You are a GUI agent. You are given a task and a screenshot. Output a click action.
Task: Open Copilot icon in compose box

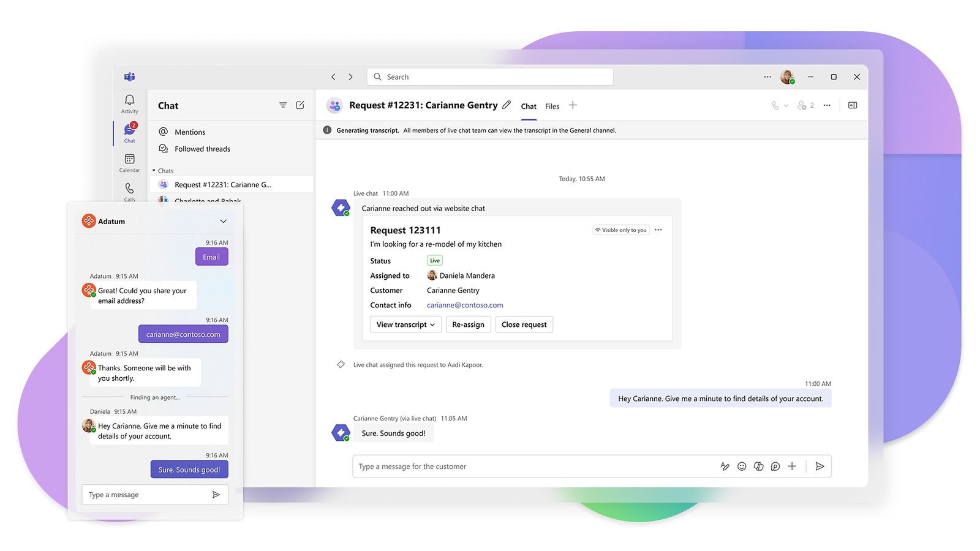coord(758,467)
